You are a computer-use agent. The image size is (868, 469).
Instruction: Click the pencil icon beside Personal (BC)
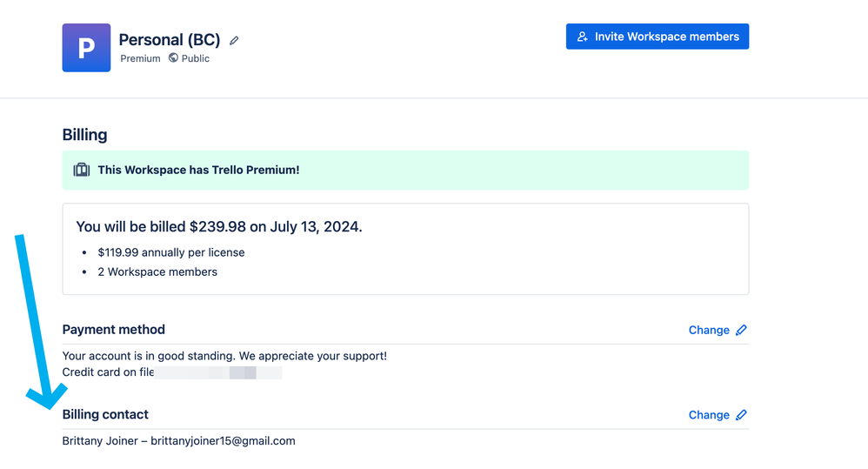(x=234, y=40)
